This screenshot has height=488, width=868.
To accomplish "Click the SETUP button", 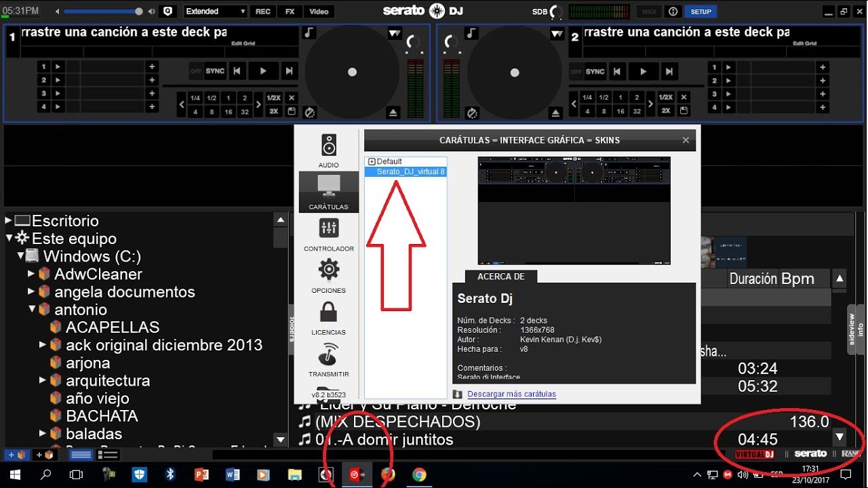I will (701, 12).
